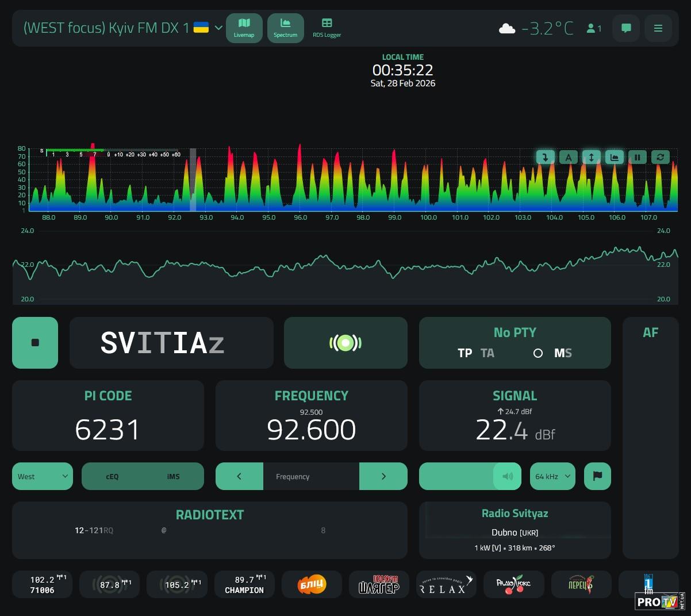Expand the West antenna dropdown

[43, 476]
